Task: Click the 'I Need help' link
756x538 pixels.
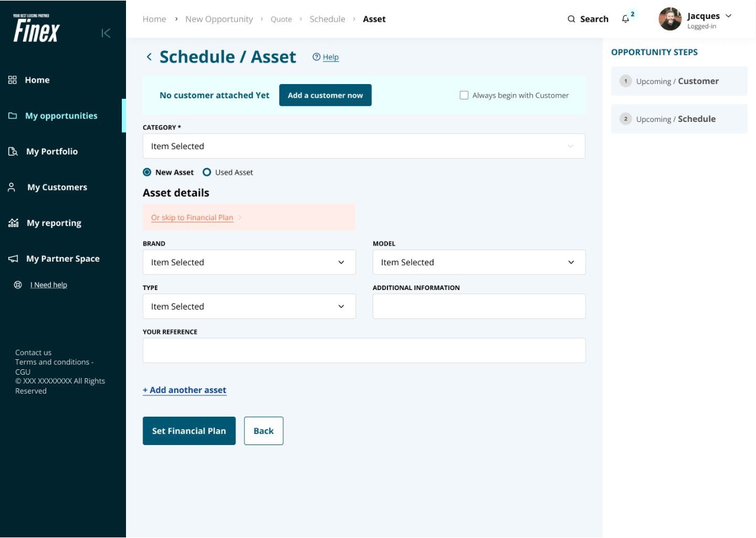Action: pyautogui.click(x=49, y=285)
